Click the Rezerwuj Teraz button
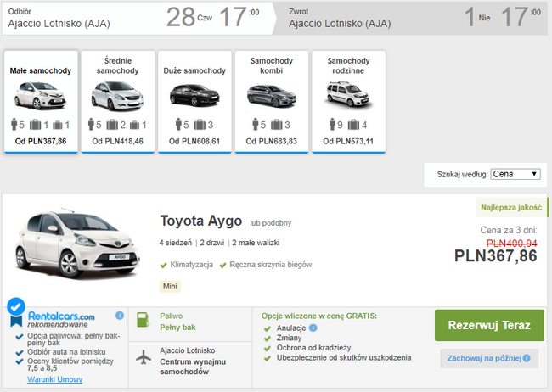 click(489, 325)
